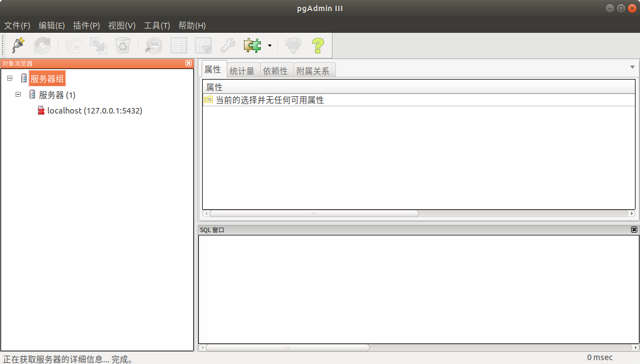The height and width of the screenshot is (364, 640).
Task: Click the properties panel horizontal scrollbar
Action: coord(314,213)
